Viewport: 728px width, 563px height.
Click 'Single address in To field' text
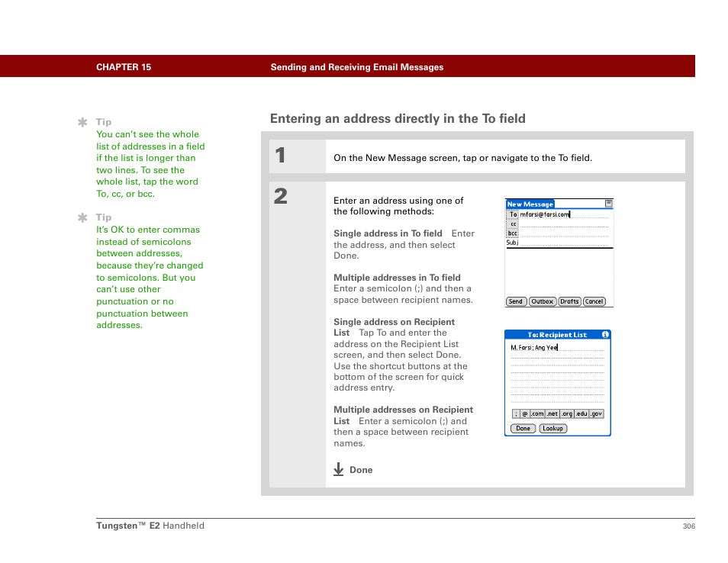coord(388,233)
